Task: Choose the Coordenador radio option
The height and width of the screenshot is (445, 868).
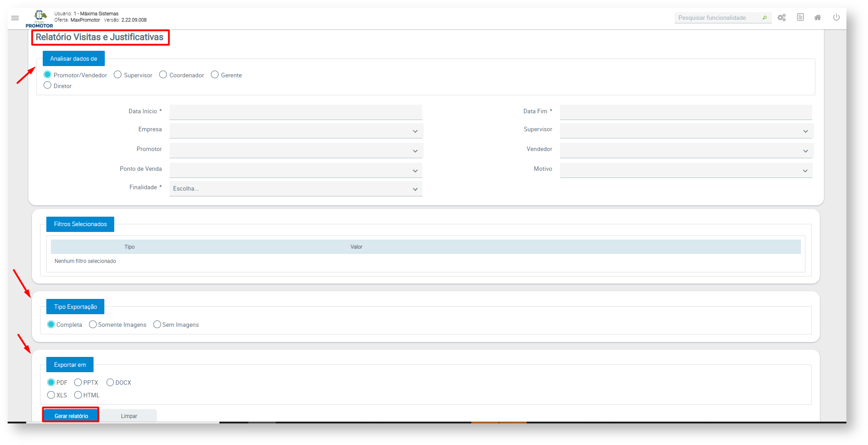Action: click(x=163, y=75)
